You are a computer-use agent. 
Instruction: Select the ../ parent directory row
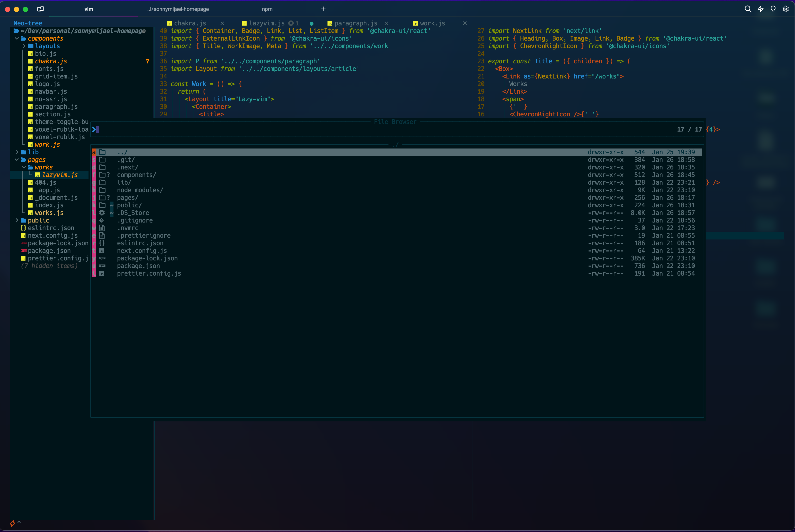tap(397, 152)
